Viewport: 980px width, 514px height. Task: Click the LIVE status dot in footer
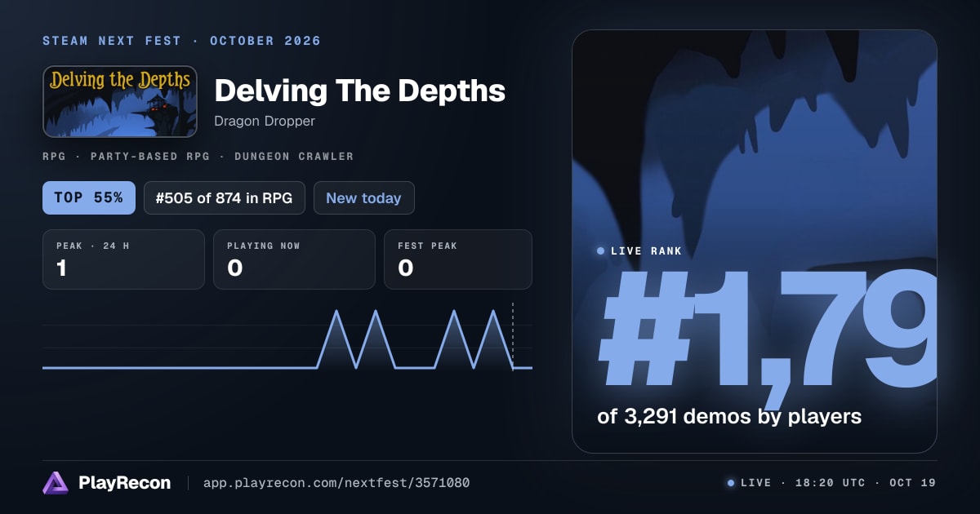point(731,483)
